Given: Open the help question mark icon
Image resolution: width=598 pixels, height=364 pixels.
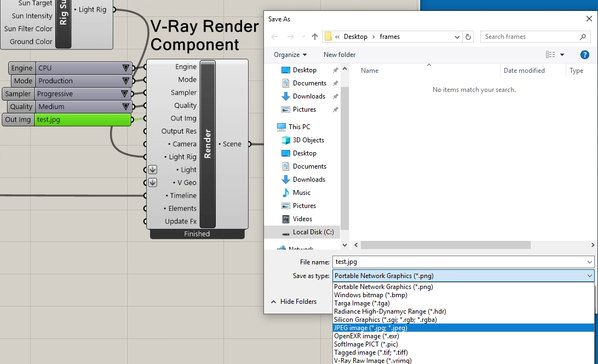Looking at the screenshot, I should coord(585,55).
